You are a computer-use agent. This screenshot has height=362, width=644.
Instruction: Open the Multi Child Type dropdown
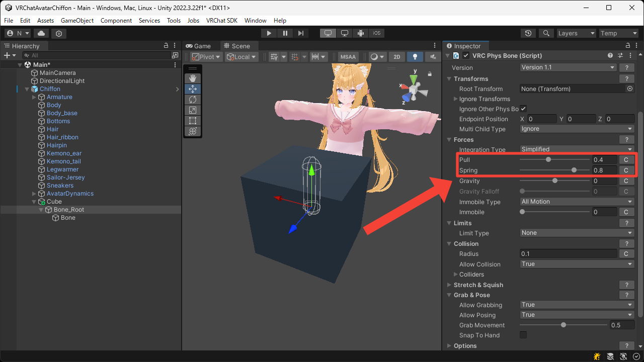[x=577, y=129]
